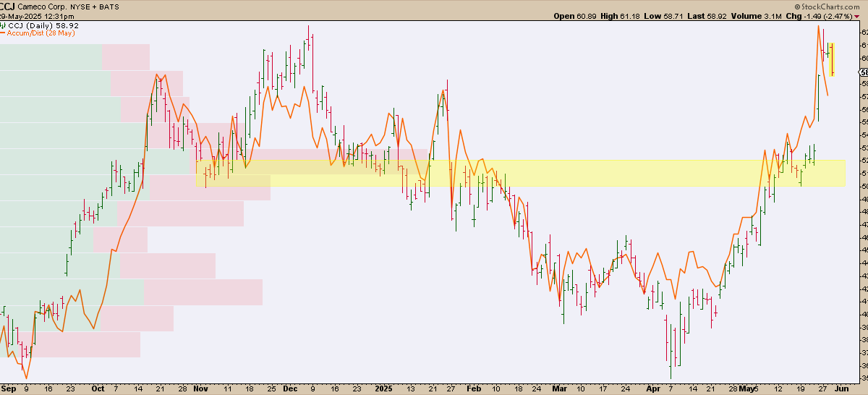868x395 pixels.
Task: Click the yellow-highlighted latest price bar
Action: point(832,59)
